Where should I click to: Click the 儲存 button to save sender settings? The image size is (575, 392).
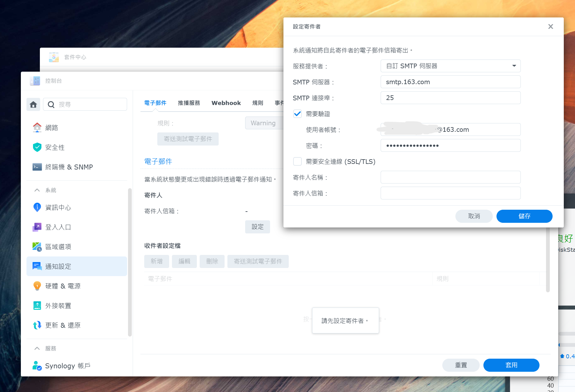[524, 216]
